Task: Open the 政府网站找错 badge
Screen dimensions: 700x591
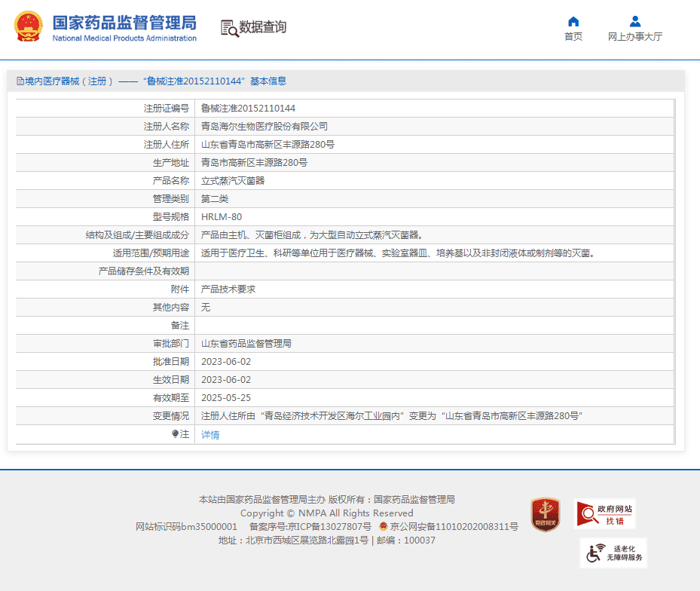Action: (604, 513)
